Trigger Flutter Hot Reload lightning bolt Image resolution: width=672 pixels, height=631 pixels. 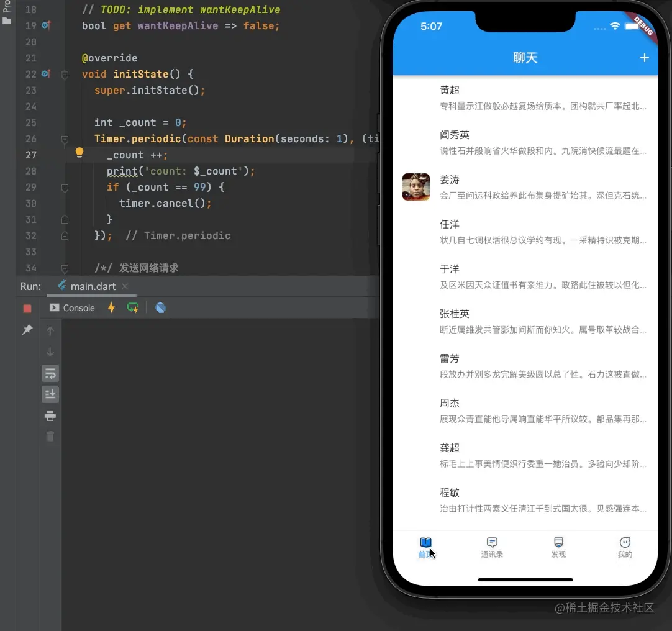point(111,307)
